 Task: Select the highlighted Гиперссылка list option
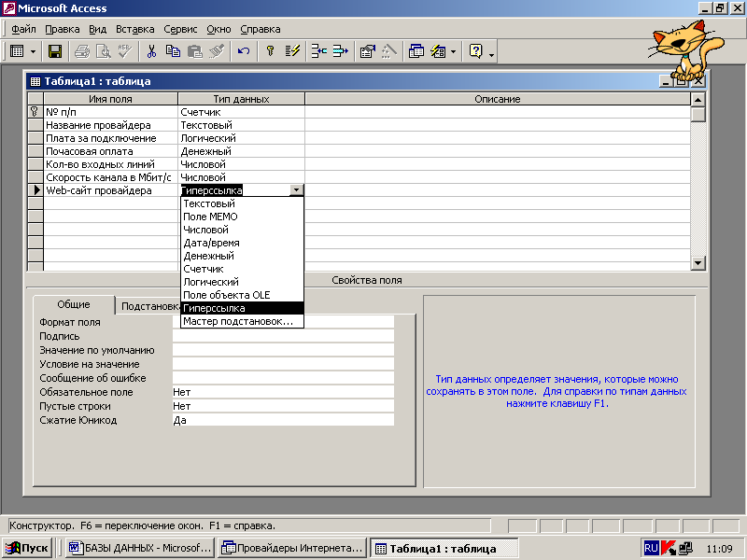pos(243,308)
